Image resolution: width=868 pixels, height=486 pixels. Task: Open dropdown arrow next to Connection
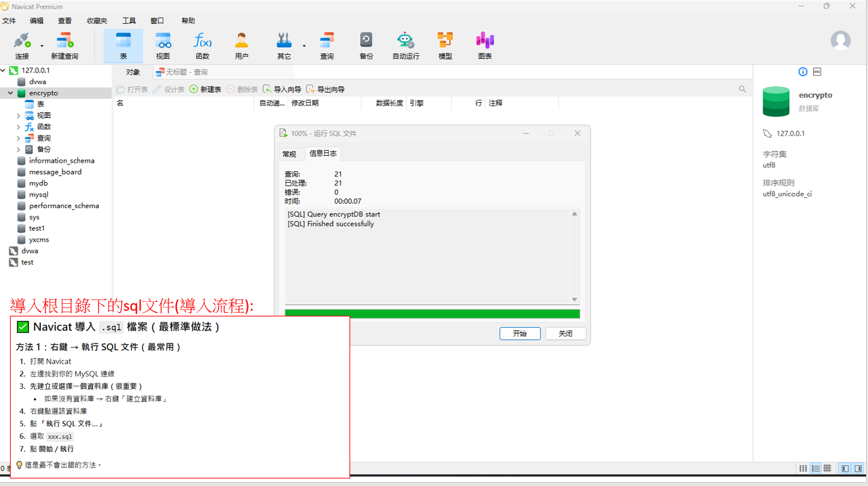click(x=42, y=46)
